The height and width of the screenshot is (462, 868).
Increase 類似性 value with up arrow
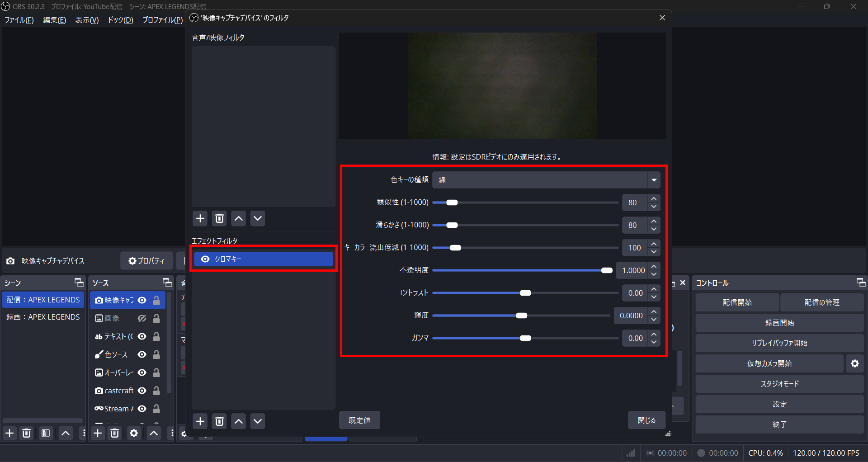click(x=654, y=198)
